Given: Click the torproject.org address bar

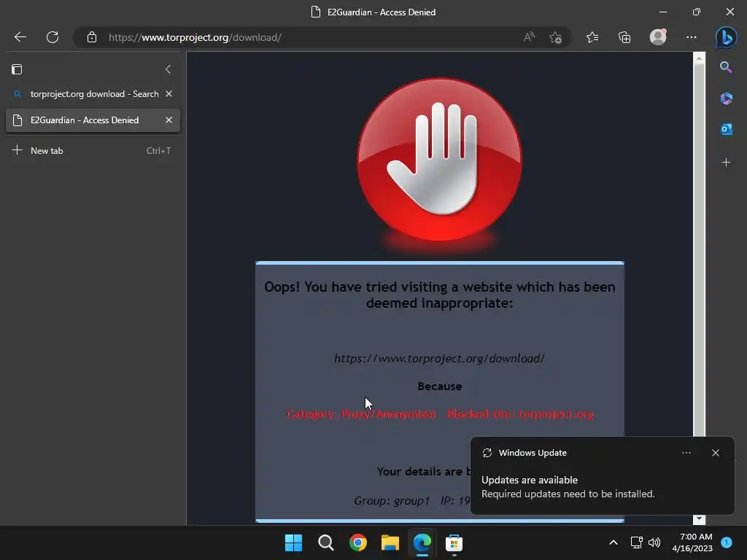Looking at the screenshot, I should point(305,37).
